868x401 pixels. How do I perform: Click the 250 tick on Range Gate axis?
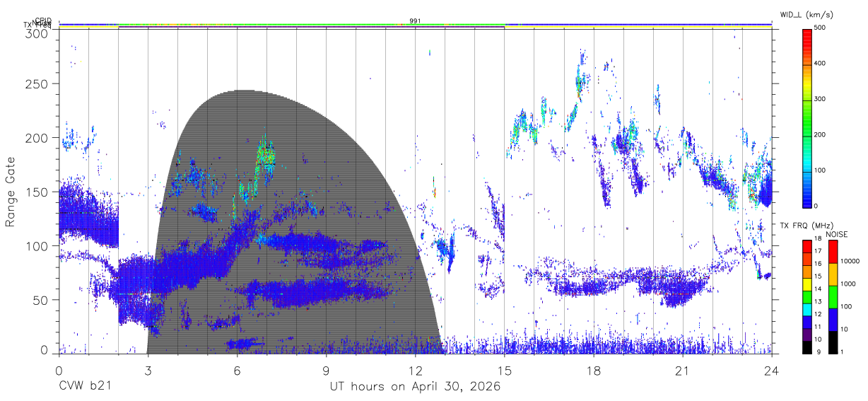(x=38, y=83)
